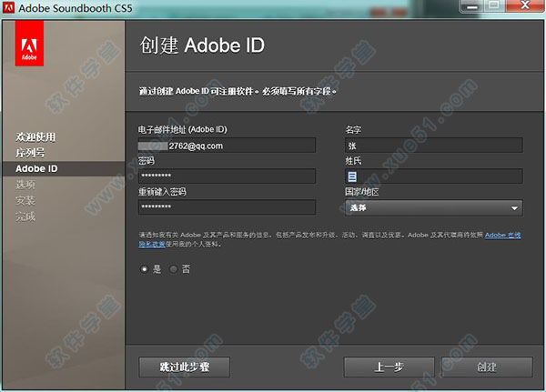
Task: Select 选项 step in sidebar
Action: point(25,185)
